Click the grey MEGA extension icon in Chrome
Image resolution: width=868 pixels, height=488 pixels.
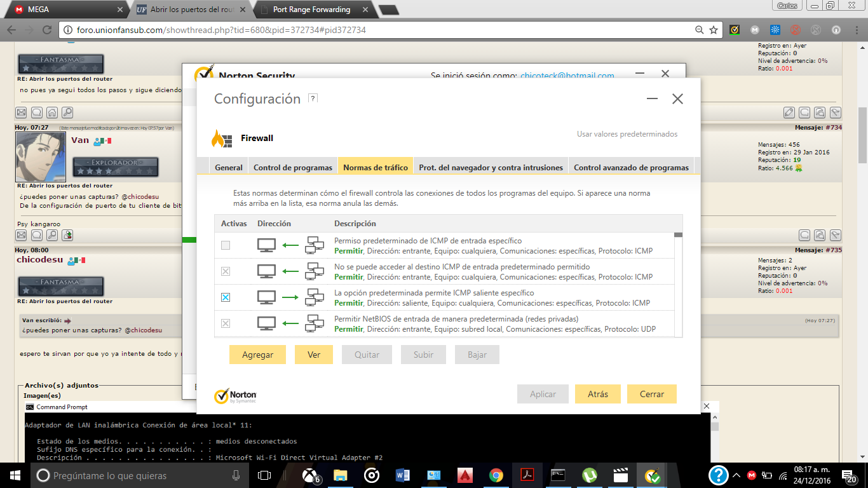coord(755,30)
